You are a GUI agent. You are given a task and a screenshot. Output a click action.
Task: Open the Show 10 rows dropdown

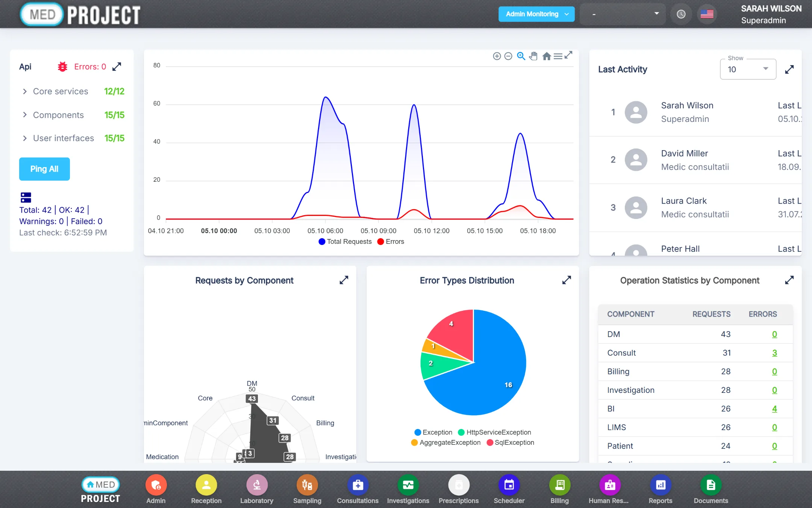[x=748, y=69]
